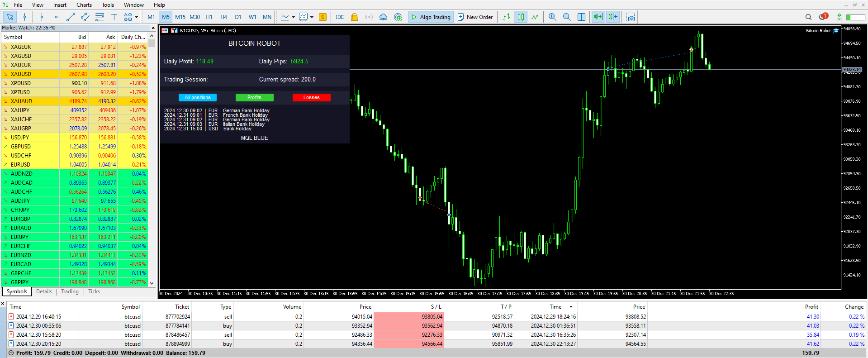868x358 pixels.
Task: Draw a horizontal line on chart
Action: 56,17
